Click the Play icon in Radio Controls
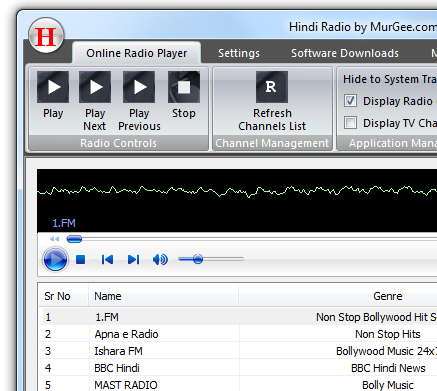Image resolution: width=437 pixels, height=391 pixels. pos(53,87)
